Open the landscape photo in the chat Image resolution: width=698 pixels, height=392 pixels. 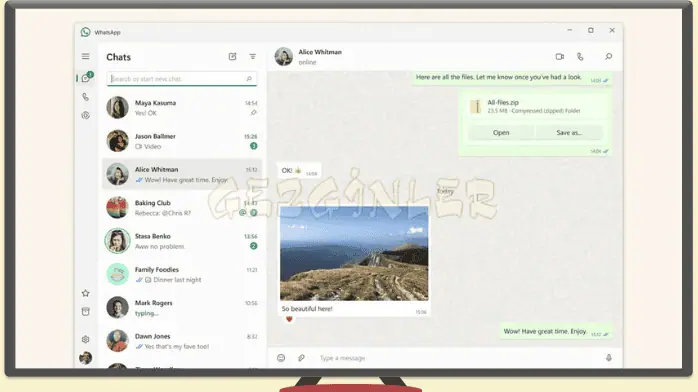tap(354, 253)
